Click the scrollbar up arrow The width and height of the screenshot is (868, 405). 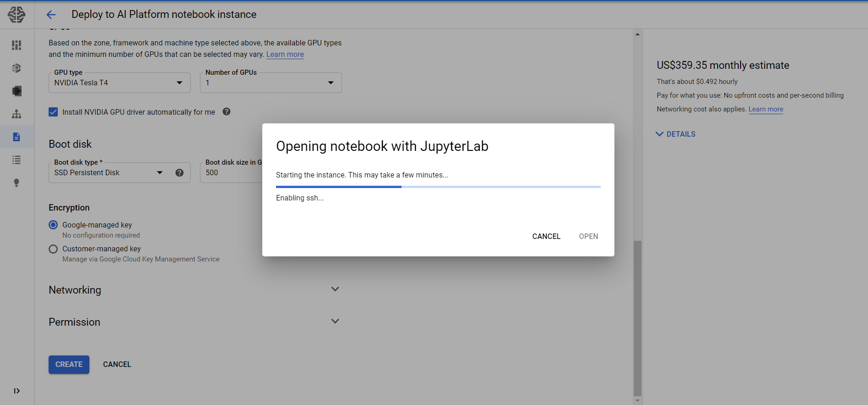point(637,34)
